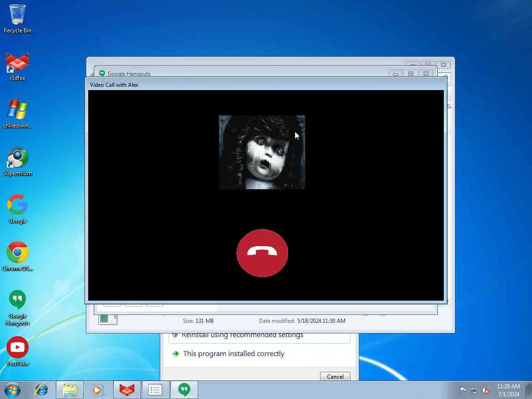The height and width of the screenshot is (399, 532).
Task: Maximize the Google Hangouts window
Action: pyautogui.click(x=411, y=73)
